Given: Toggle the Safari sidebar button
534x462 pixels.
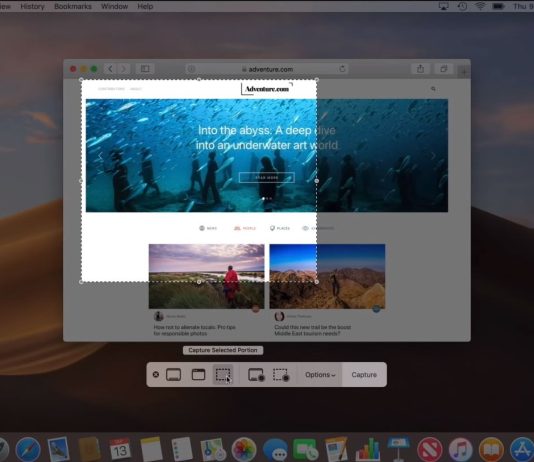Looking at the screenshot, I should 145,69.
